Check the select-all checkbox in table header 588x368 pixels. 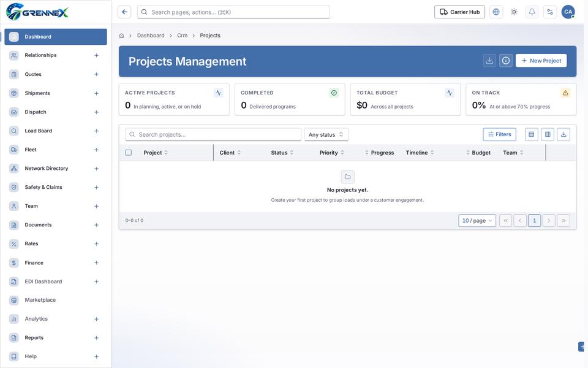tap(129, 153)
